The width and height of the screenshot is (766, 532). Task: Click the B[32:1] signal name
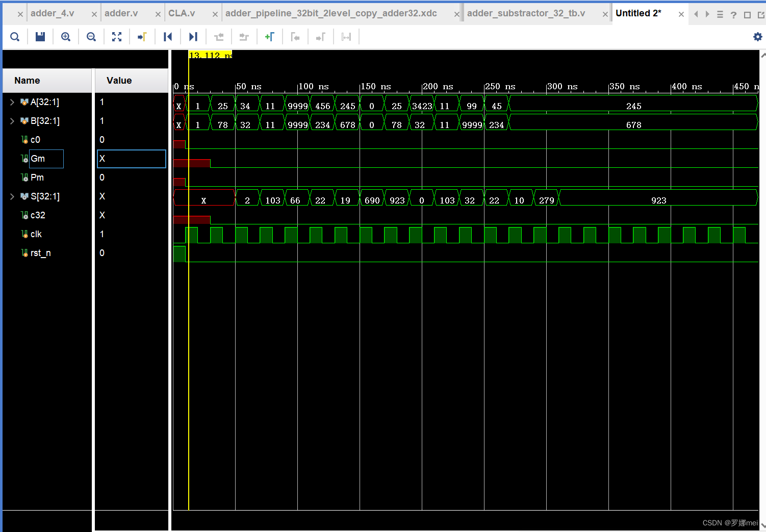click(x=45, y=121)
